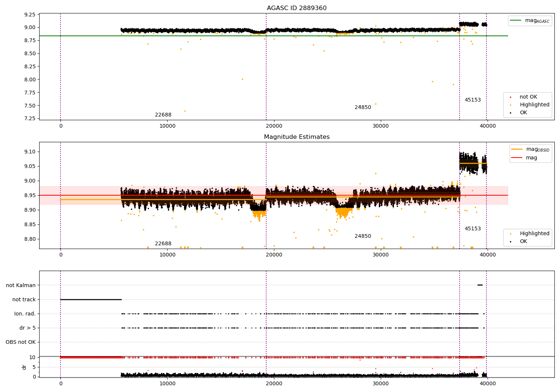Click the 'OBS not OK' row label
This screenshot has width=560, height=392.
(21, 342)
